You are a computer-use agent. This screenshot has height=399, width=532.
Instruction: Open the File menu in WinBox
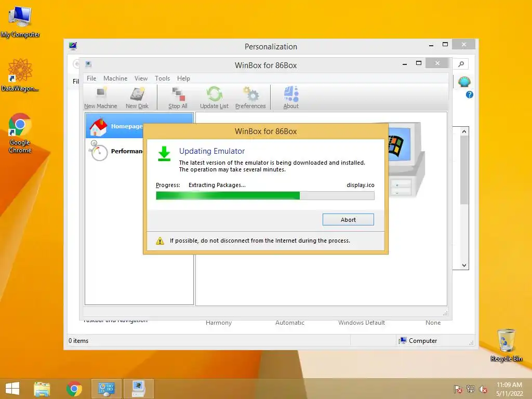click(91, 78)
